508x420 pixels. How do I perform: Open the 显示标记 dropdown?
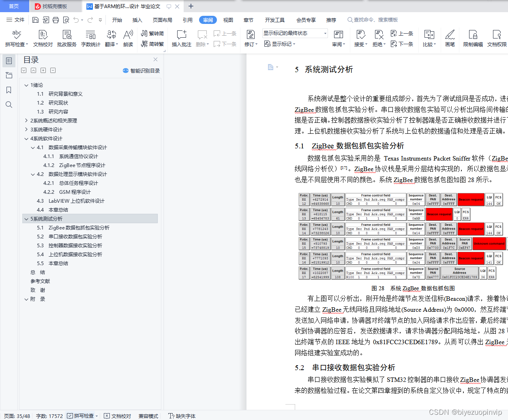(x=280, y=44)
